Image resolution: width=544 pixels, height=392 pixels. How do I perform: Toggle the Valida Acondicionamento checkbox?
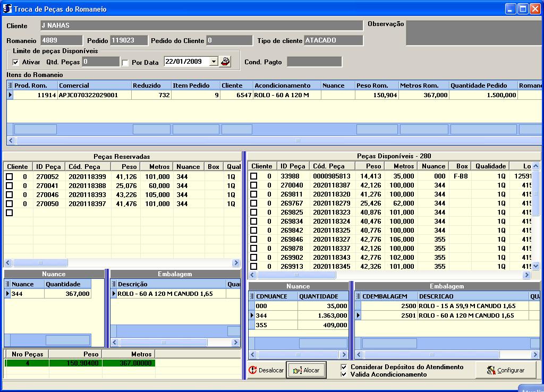coord(344,374)
